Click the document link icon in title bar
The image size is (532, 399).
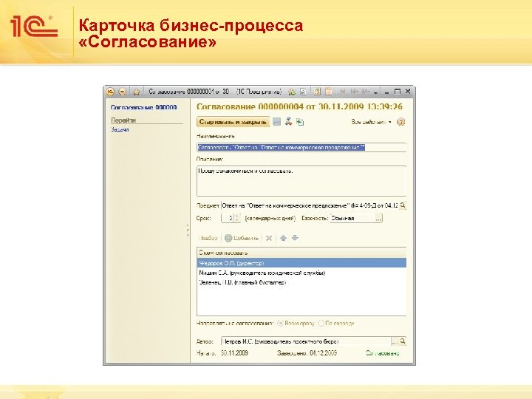click(x=304, y=92)
